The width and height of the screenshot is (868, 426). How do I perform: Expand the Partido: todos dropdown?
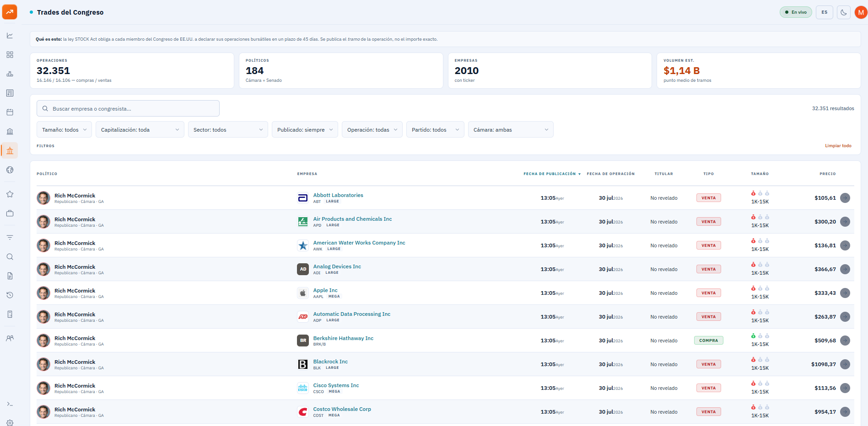point(435,130)
